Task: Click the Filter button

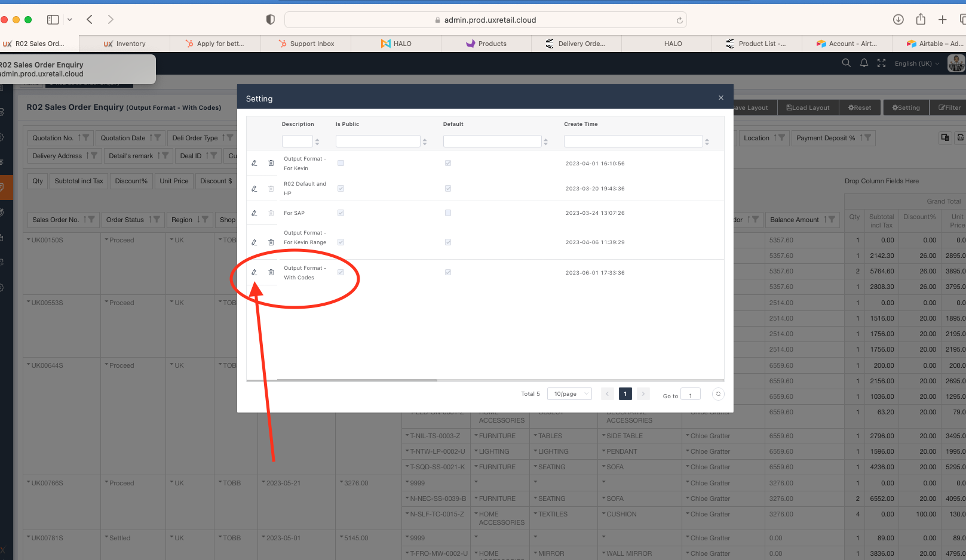Action: pos(949,107)
